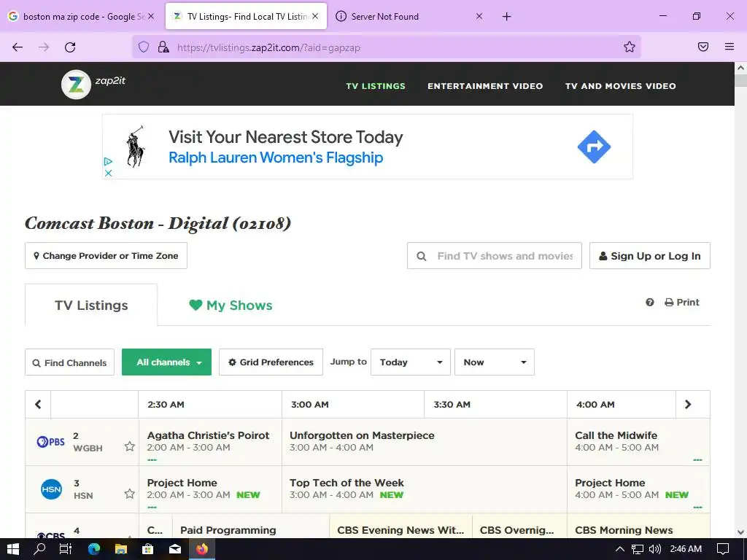Open the Now time dropdown
The width and height of the screenshot is (747, 560).
(495, 362)
